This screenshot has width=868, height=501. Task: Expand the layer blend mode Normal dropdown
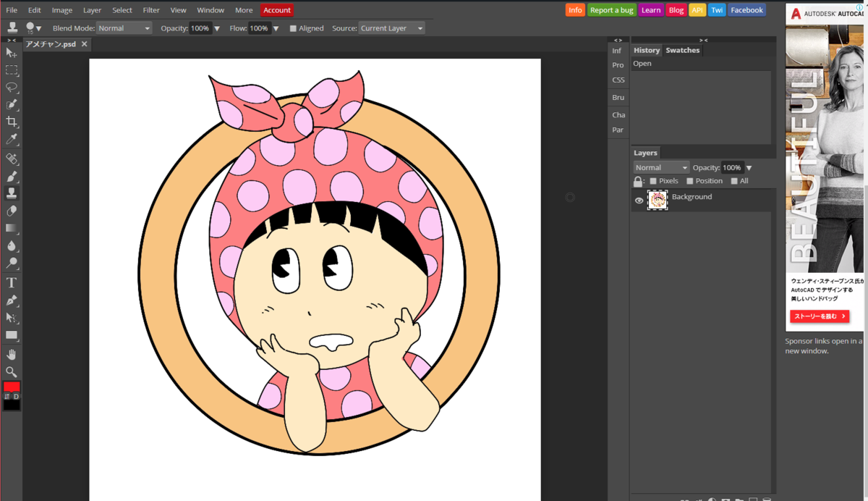point(661,167)
